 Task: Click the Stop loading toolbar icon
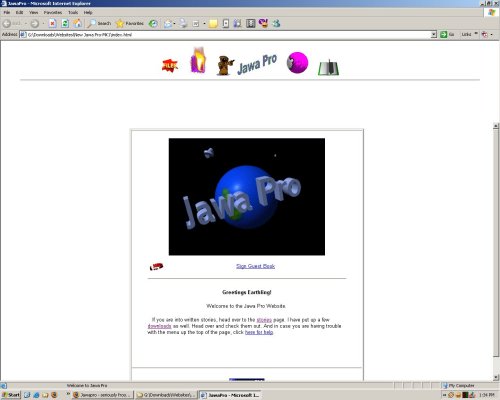pyautogui.click(x=52, y=23)
